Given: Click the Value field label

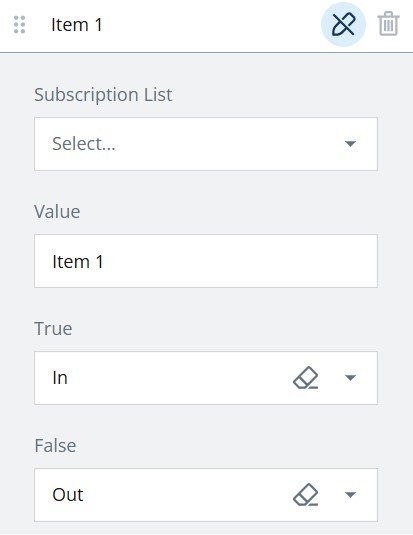Looking at the screenshot, I should [57, 212].
